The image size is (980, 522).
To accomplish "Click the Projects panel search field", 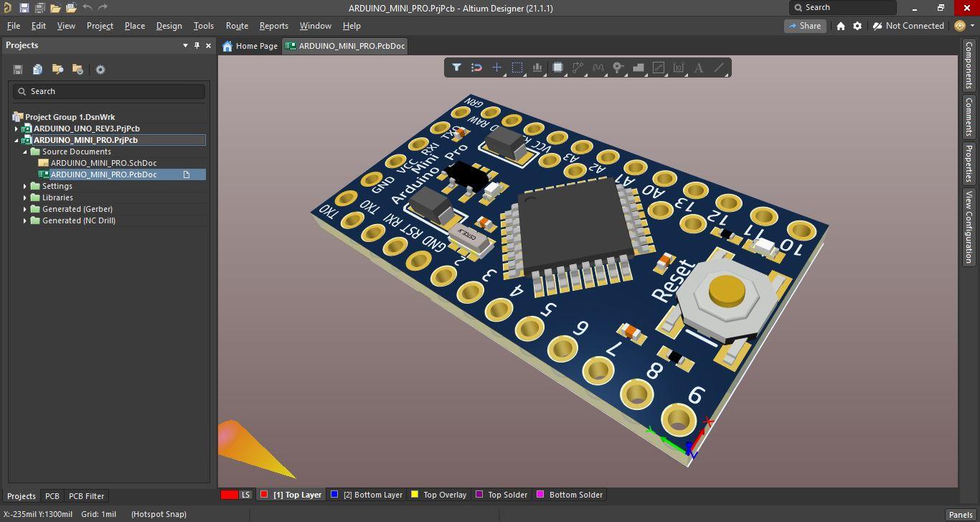I will 109,91.
